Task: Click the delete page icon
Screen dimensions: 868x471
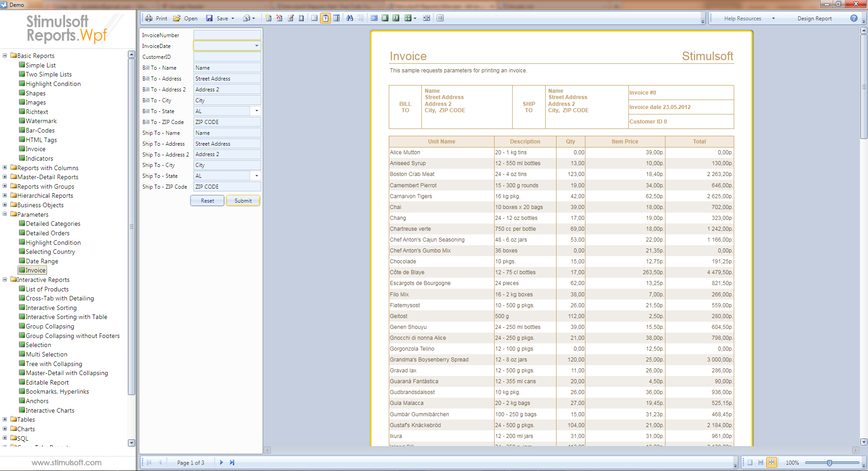Action: click(x=279, y=19)
